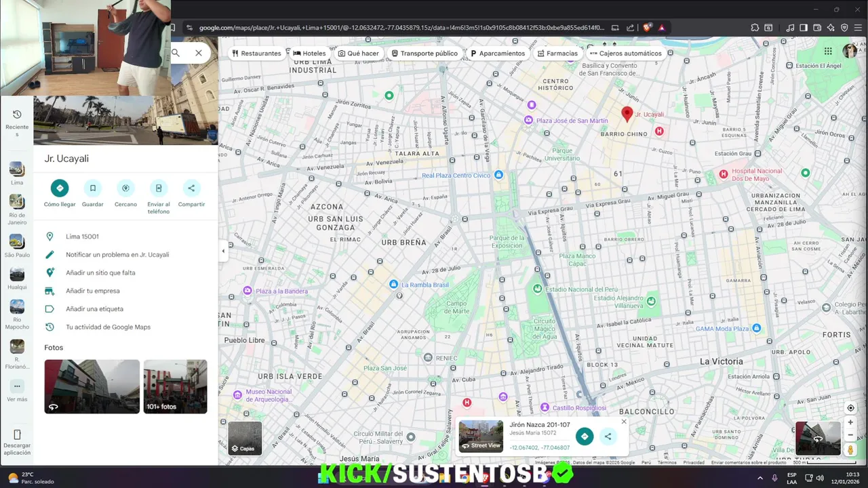Collapse the side panel arrow
This screenshot has width=868, height=488.
[223, 251]
